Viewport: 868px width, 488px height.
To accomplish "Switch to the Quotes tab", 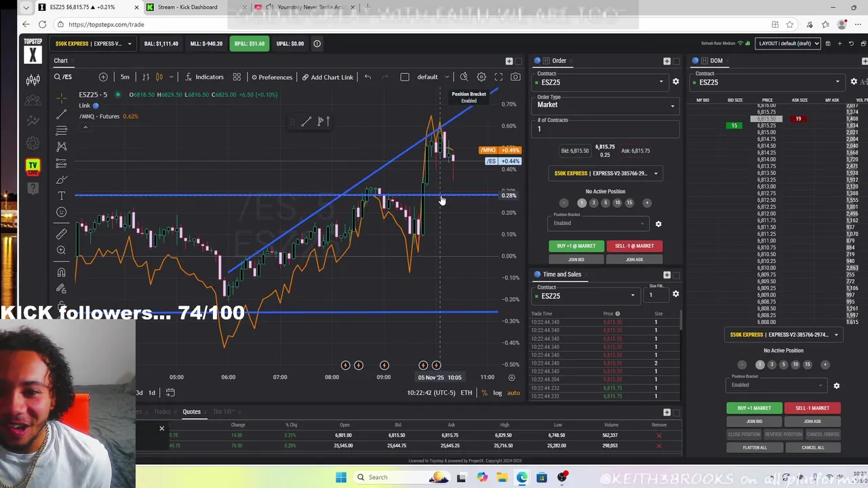I will (x=191, y=412).
